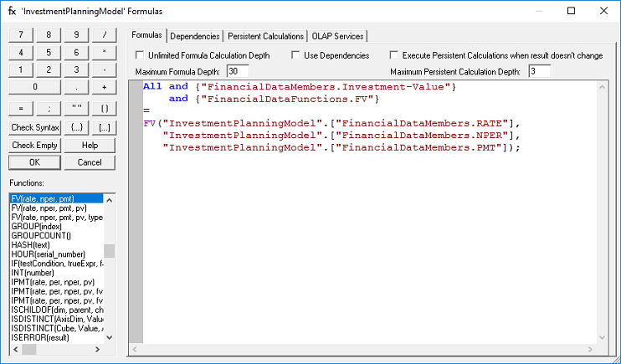Screen dimensions: 621x364
Task: Open the Persistent Calculations tab
Action: tap(266, 36)
